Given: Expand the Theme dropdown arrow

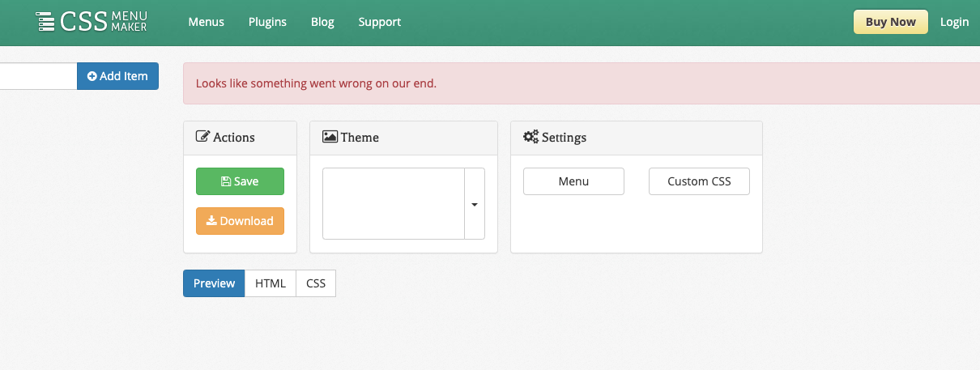Looking at the screenshot, I should [475, 204].
